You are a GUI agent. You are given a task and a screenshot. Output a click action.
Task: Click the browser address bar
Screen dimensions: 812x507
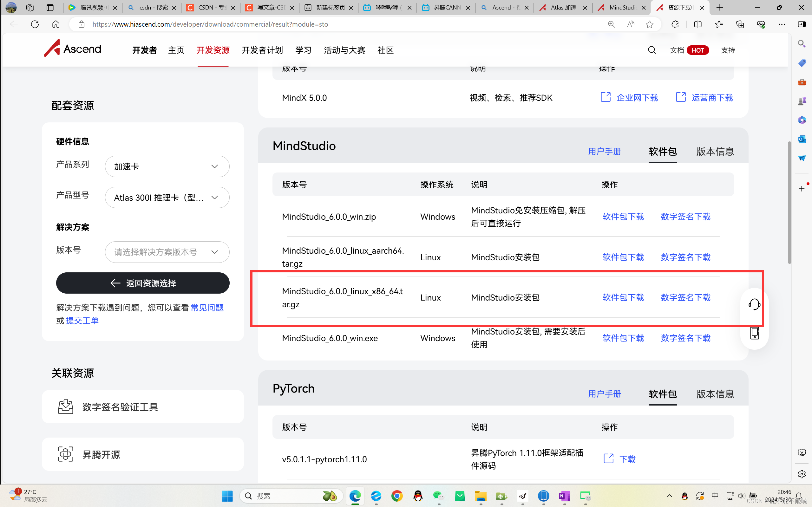[335, 24]
